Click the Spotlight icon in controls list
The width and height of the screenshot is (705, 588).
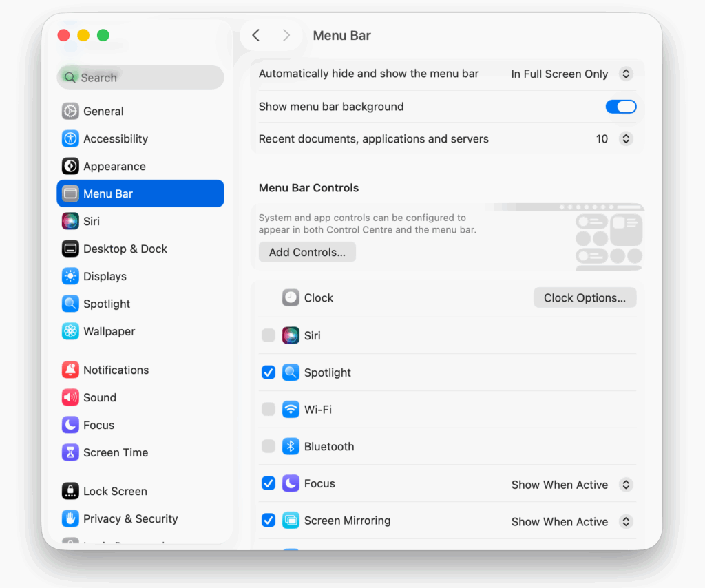(291, 372)
